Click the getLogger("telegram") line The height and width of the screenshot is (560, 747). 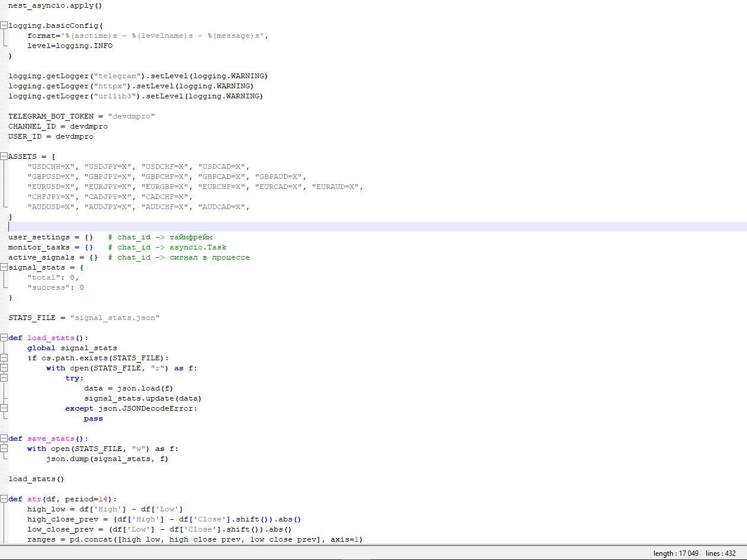[138, 76]
